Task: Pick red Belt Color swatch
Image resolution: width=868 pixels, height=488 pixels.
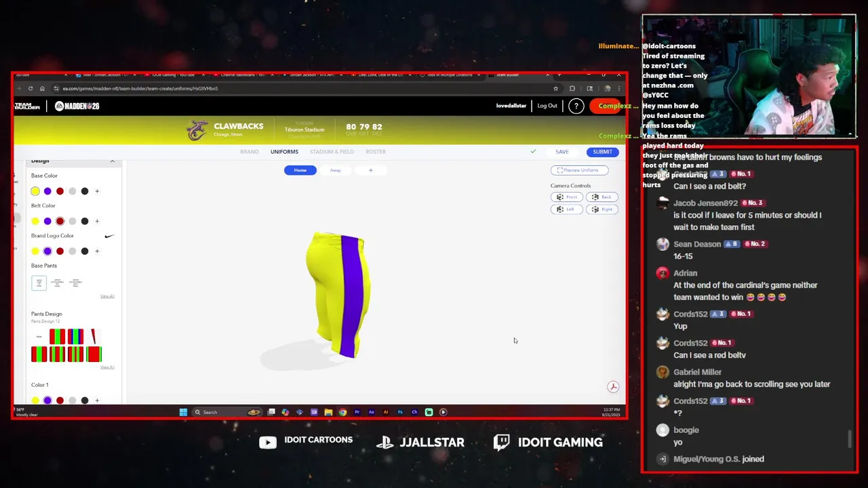Action: click(60, 221)
